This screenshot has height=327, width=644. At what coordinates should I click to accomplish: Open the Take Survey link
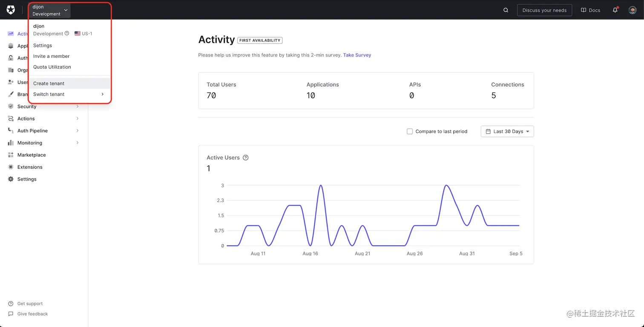pos(357,55)
